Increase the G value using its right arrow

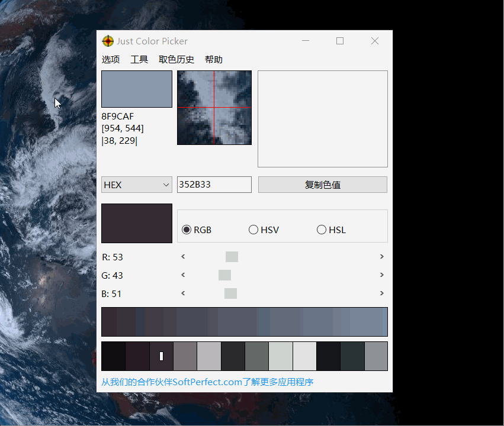click(382, 275)
